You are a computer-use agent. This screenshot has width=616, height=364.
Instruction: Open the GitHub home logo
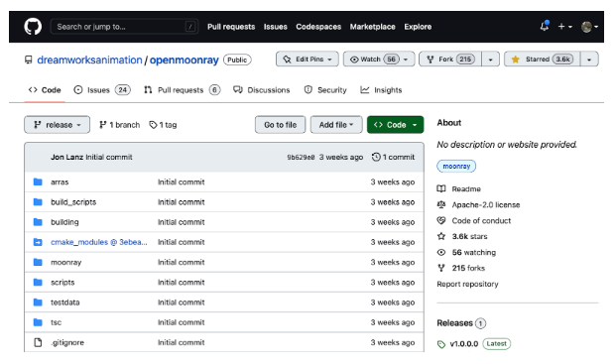pyautogui.click(x=33, y=27)
